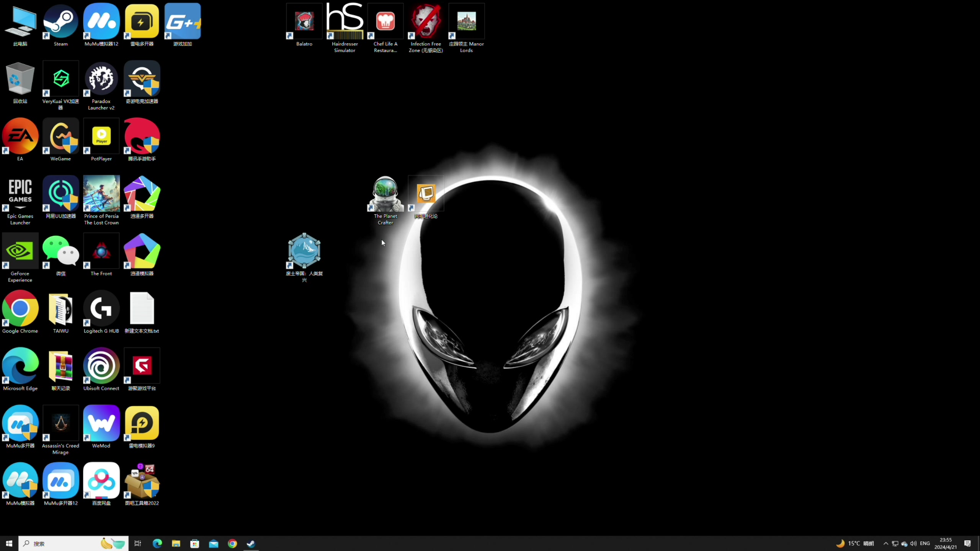Click the Balatro game icon
Screen dimensions: 980x551
(304, 25)
